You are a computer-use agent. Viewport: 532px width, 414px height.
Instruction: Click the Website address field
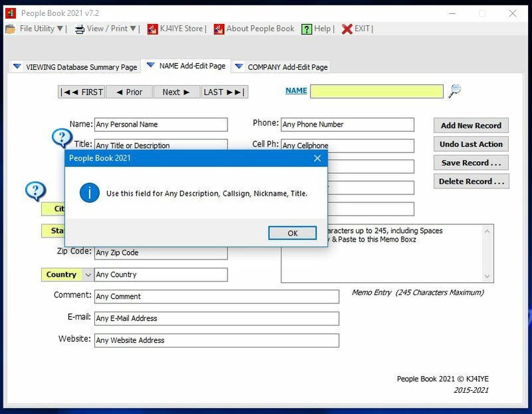217,340
